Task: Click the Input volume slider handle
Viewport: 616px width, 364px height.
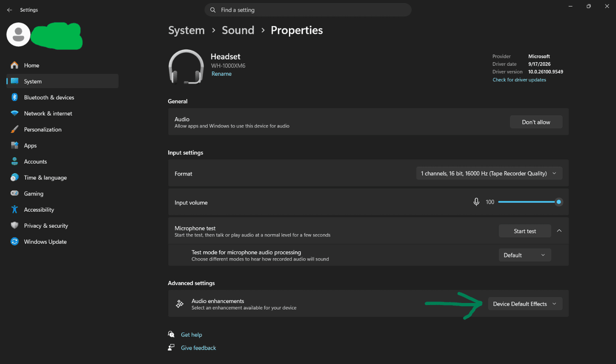Action: coord(559,202)
